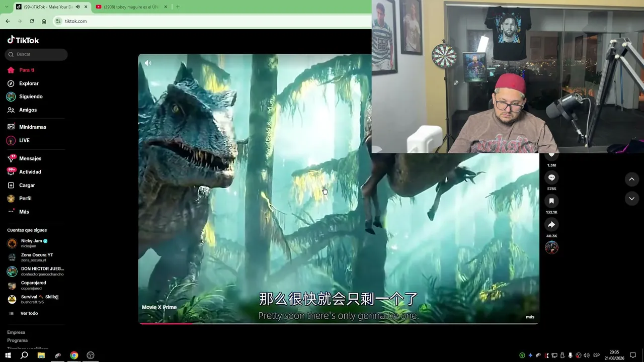Open a new browser tab
The height and width of the screenshot is (362, 644).
click(x=178, y=7)
